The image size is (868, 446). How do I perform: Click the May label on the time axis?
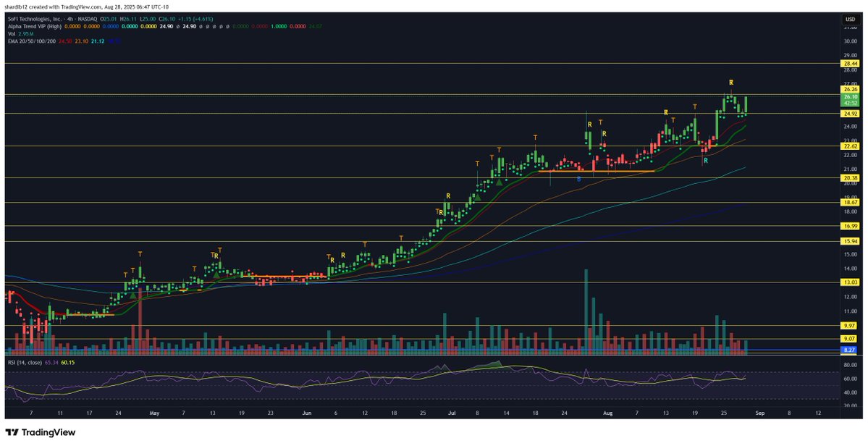coord(154,413)
